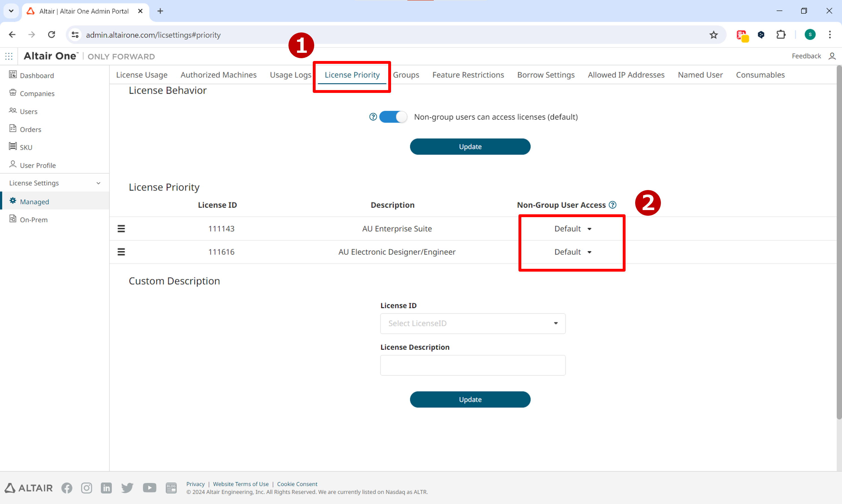This screenshot has height=504, width=842.
Task: Open Default dropdown for AU Enterprise Suite
Action: (x=572, y=229)
